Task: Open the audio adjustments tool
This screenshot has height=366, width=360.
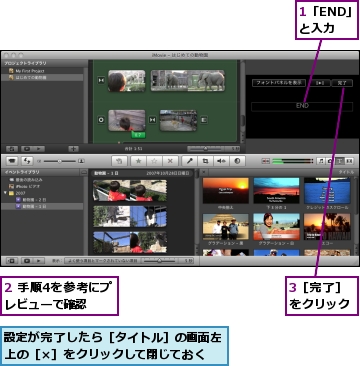Action: tap(221, 161)
